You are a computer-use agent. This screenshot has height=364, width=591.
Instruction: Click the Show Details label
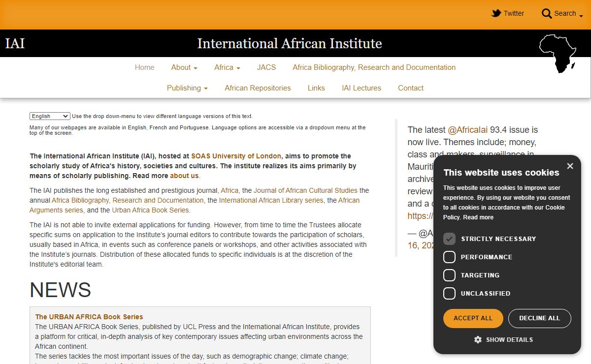coord(509,339)
